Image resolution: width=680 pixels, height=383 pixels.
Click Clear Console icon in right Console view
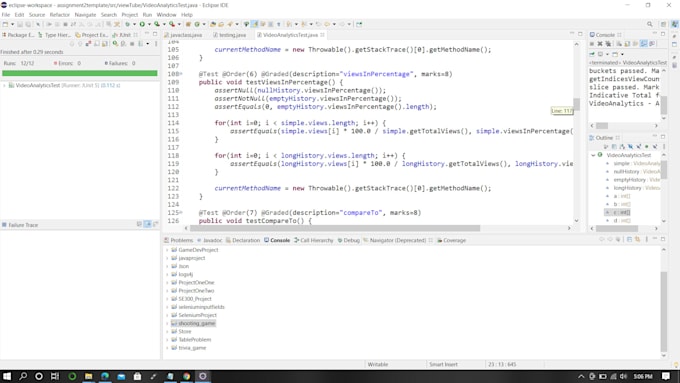(619, 44)
